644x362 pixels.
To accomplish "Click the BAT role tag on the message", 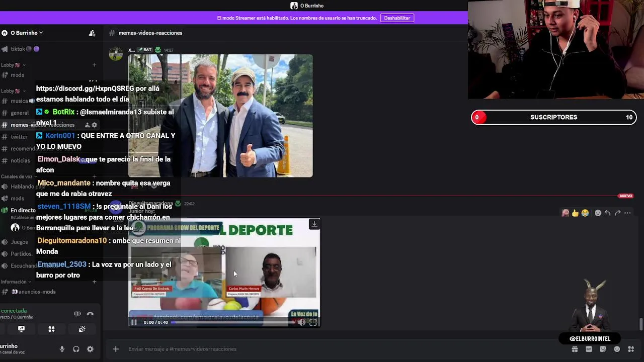I will tap(145, 50).
